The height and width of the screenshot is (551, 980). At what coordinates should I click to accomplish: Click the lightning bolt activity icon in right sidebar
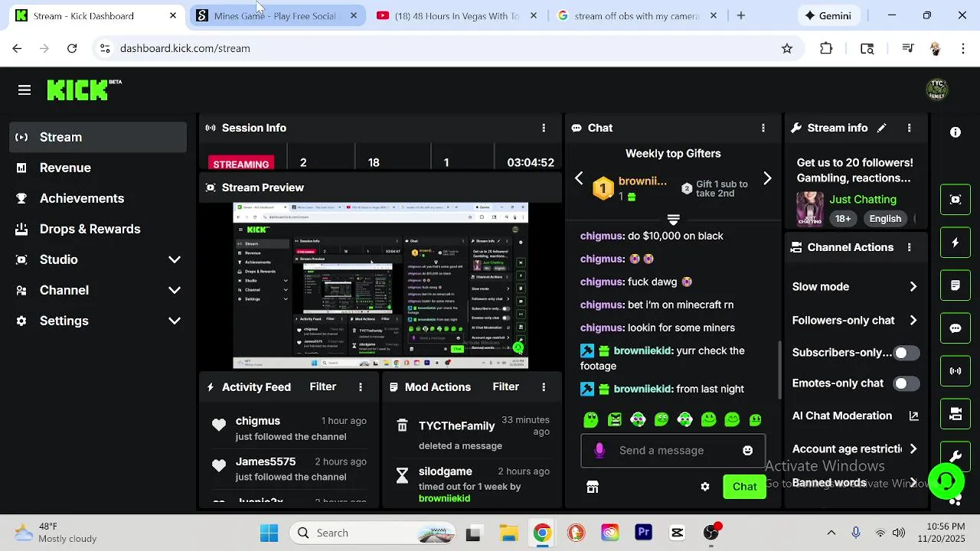pyautogui.click(x=955, y=243)
